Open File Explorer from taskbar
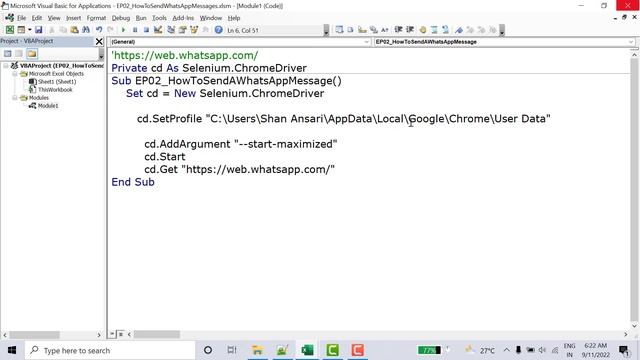The height and width of the screenshot is (360, 640). point(258,350)
